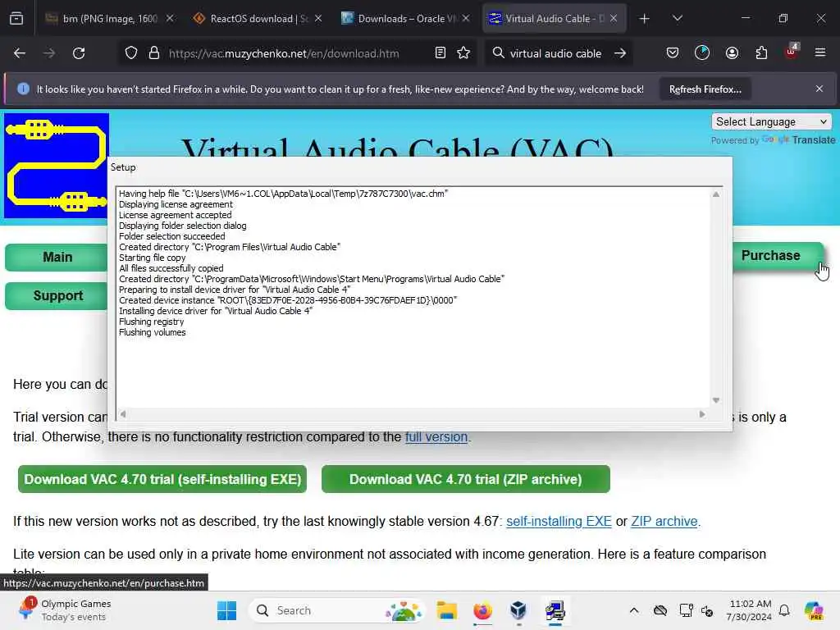This screenshot has height=630, width=840.
Task: Click 'All files successfully copied' log line
Action: (171, 268)
